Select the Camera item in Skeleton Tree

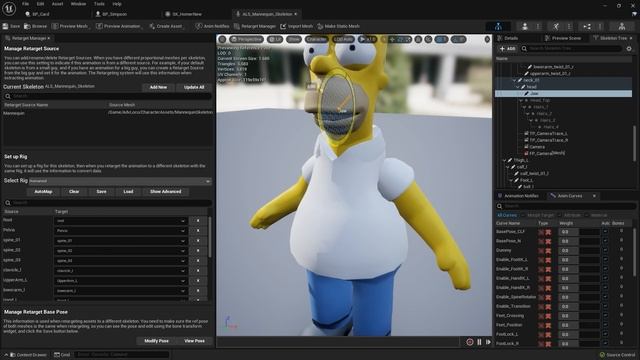(x=537, y=147)
